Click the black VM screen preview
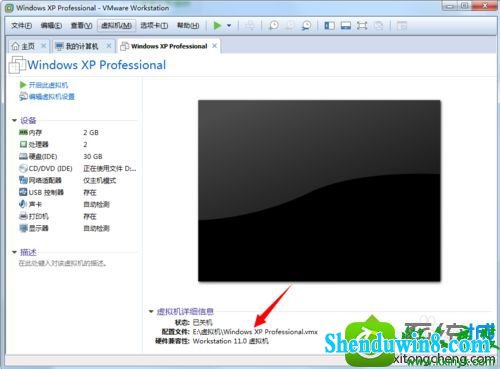 [319, 190]
